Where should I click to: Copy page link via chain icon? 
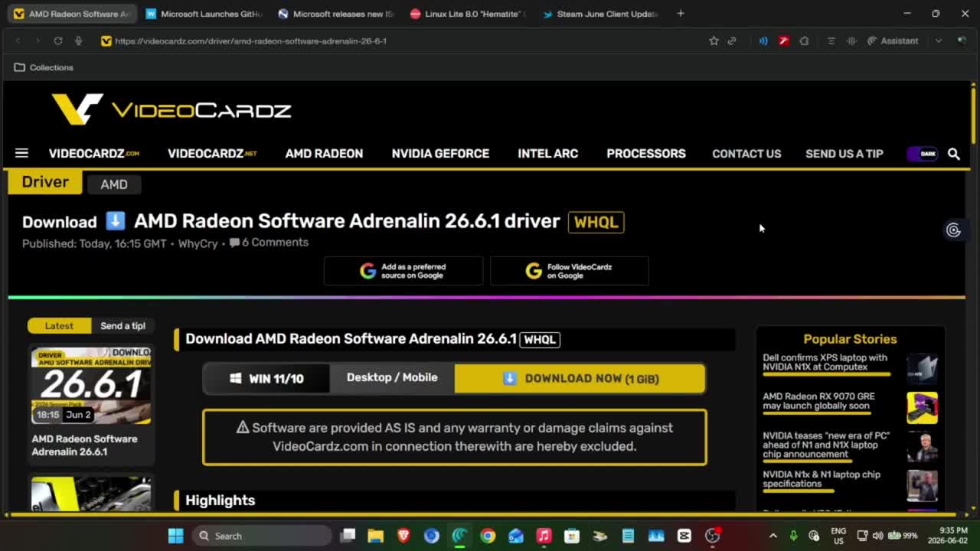(x=732, y=41)
